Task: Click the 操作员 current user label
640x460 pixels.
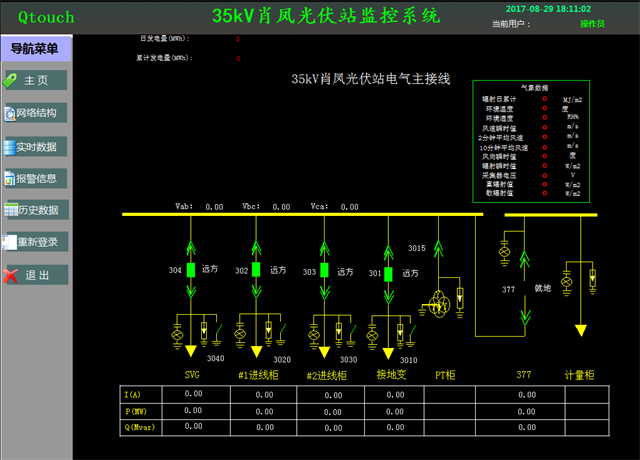Action: [x=592, y=22]
